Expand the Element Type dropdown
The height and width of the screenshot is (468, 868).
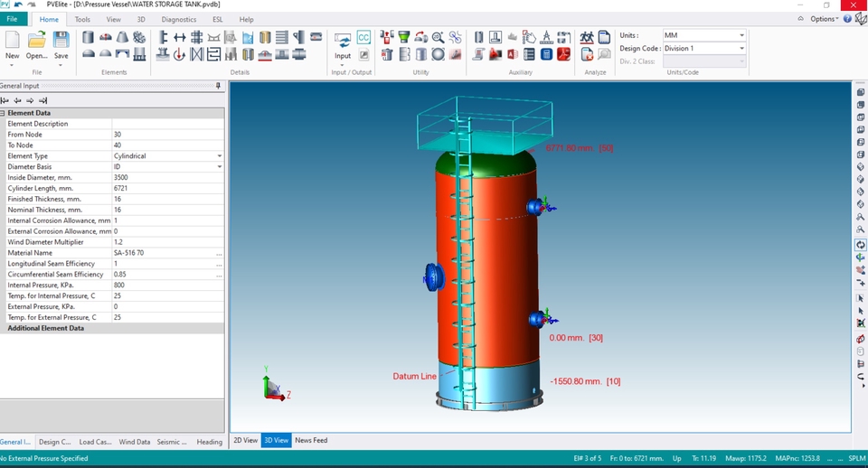[x=219, y=156]
